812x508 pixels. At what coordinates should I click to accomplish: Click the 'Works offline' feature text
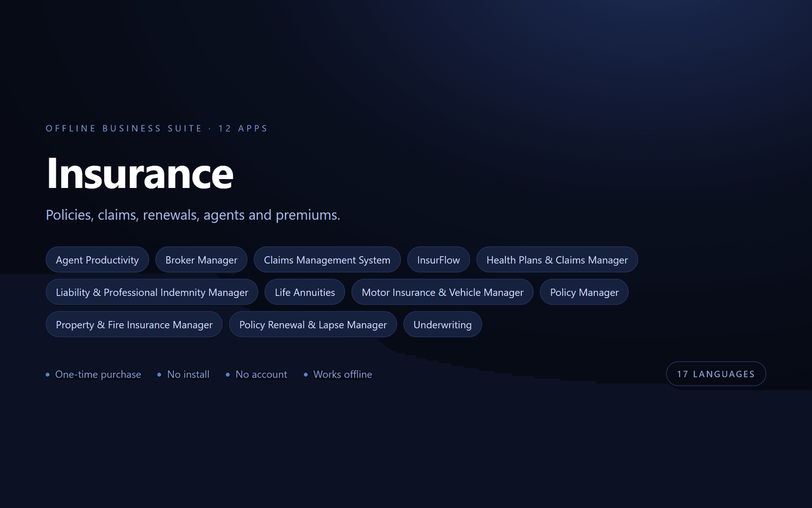pyautogui.click(x=343, y=374)
